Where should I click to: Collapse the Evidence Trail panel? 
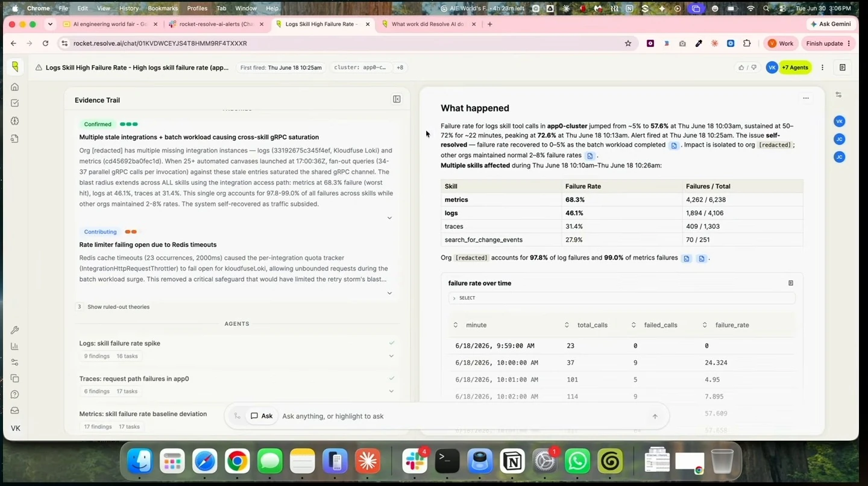pyautogui.click(x=397, y=99)
